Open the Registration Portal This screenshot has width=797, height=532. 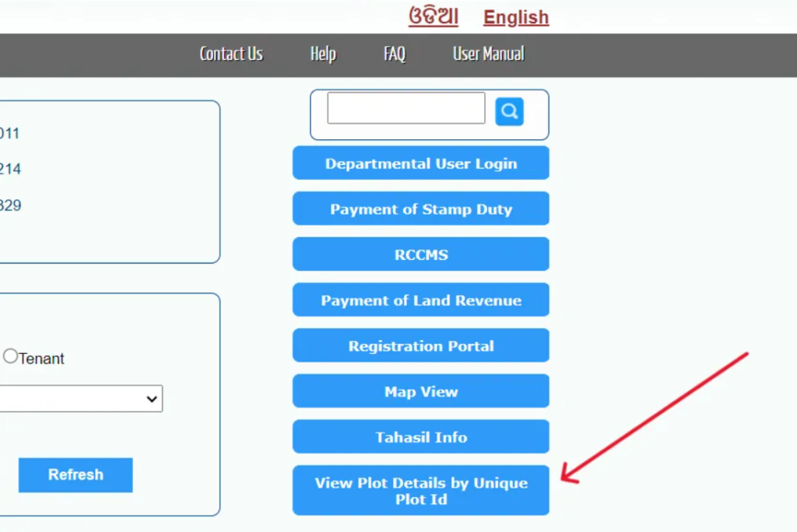(x=420, y=346)
